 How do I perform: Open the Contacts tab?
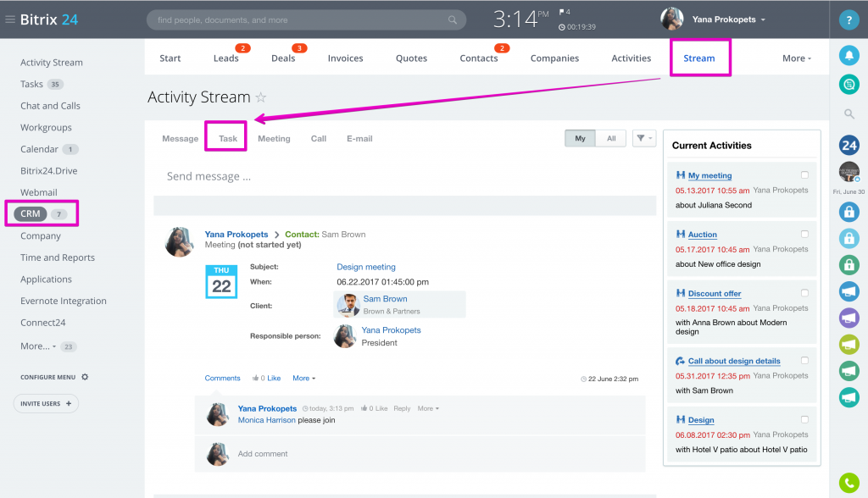(x=479, y=58)
